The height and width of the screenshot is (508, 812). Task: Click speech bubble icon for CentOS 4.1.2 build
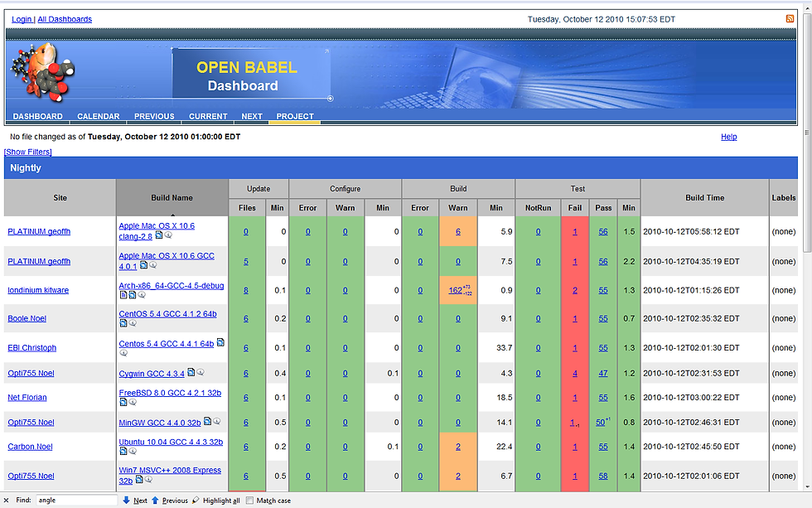(x=133, y=323)
